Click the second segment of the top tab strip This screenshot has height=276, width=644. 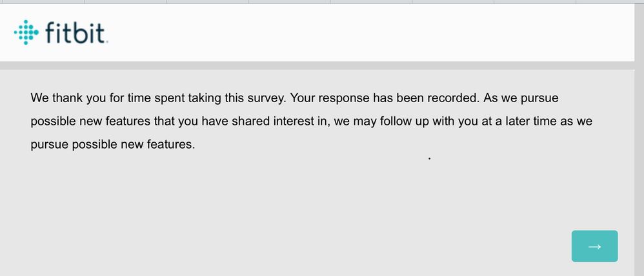pyautogui.click(x=125, y=2)
